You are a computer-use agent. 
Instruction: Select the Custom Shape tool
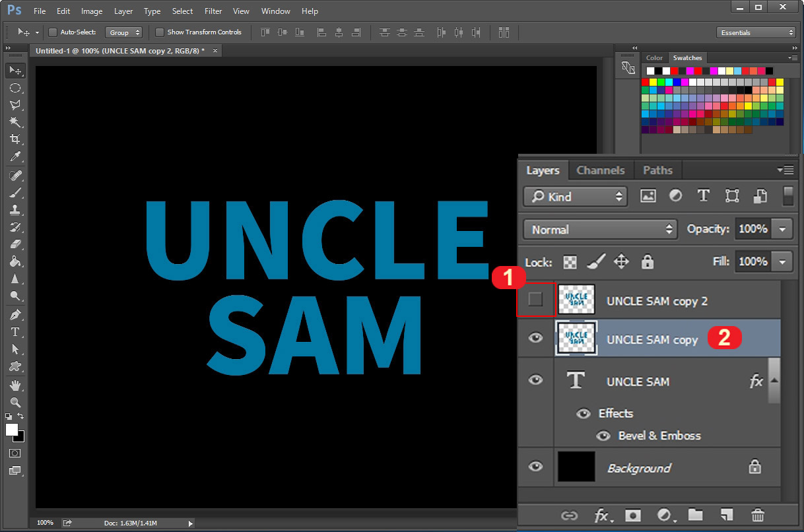pyautogui.click(x=15, y=366)
